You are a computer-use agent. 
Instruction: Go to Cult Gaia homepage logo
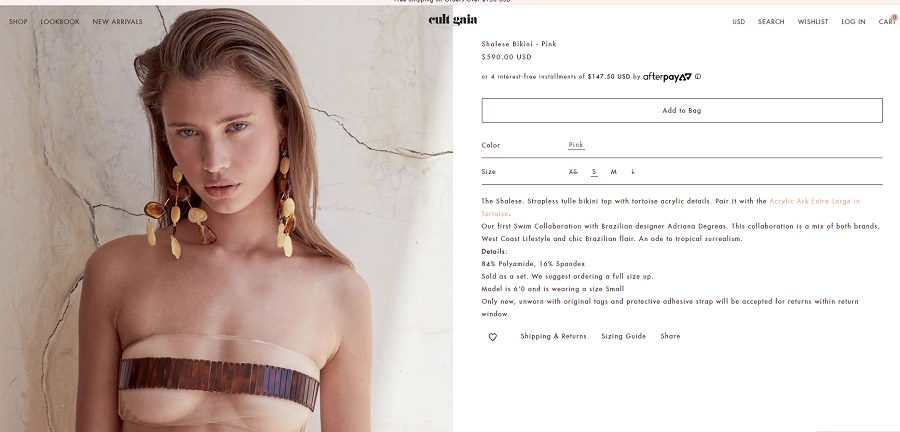point(452,20)
